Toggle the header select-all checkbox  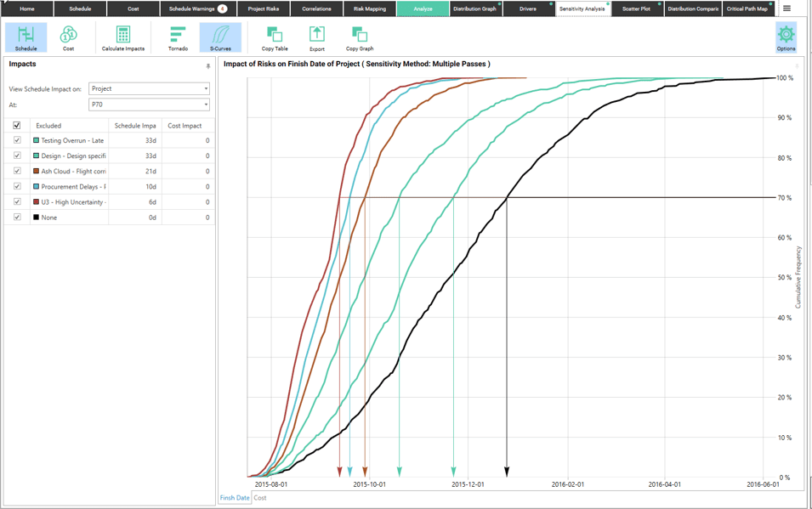[15, 125]
